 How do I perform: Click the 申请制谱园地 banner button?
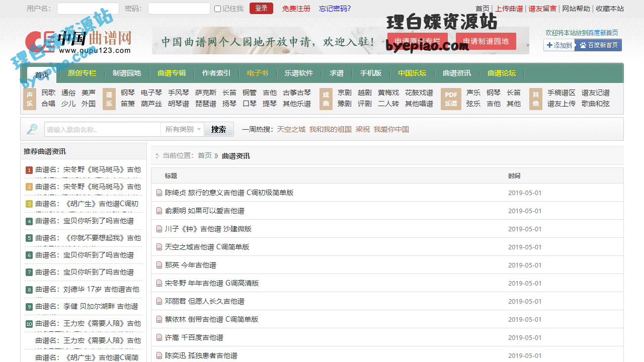click(x=486, y=41)
